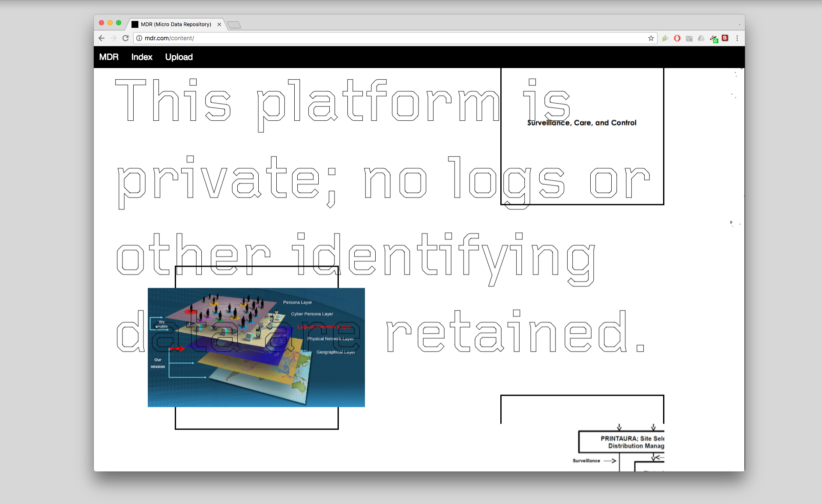The width and height of the screenshot is (822, 504).
Task: Click the red S extension icon
Action: [x=725, y=38]
